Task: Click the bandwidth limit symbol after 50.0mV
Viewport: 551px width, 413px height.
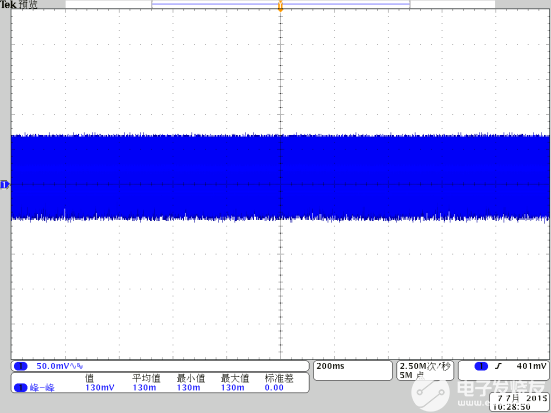Action: point(77,366)
